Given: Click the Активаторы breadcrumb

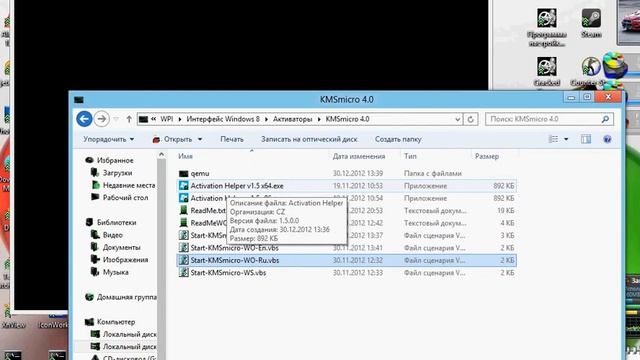Looking at the screenshot, I should (x=292, y=119).
